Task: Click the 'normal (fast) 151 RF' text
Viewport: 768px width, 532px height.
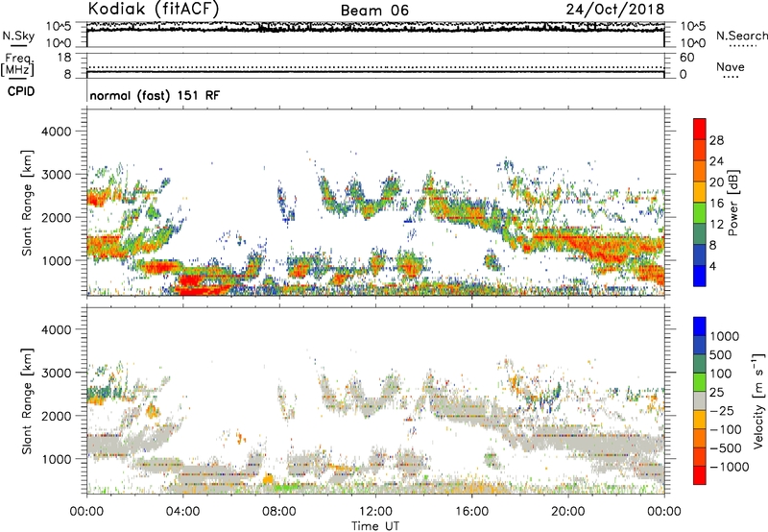Action: click(155, 95)
